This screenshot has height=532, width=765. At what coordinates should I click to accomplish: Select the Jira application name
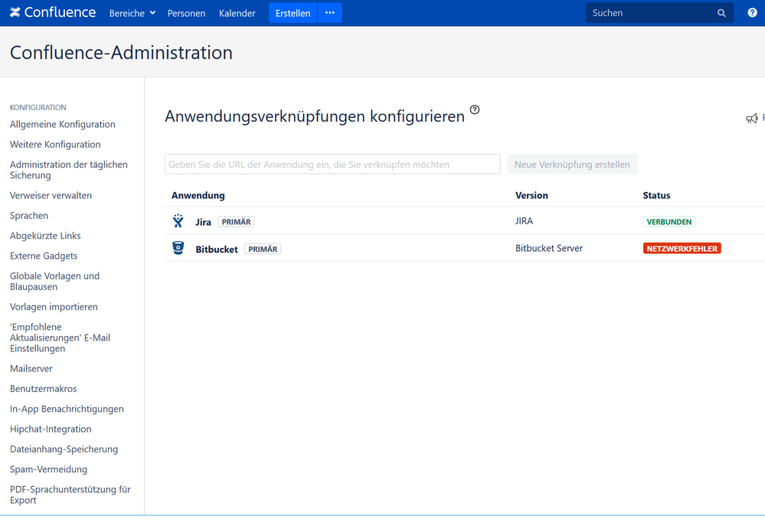tap(203, 222)
